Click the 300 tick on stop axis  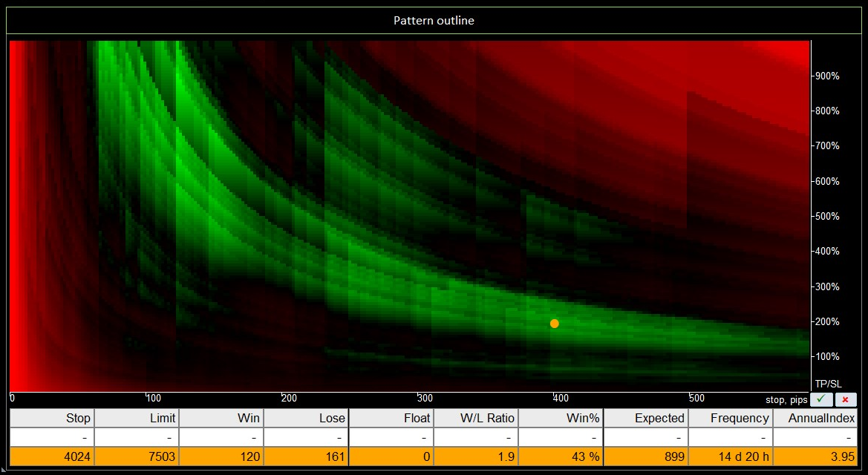click(425, 398)
